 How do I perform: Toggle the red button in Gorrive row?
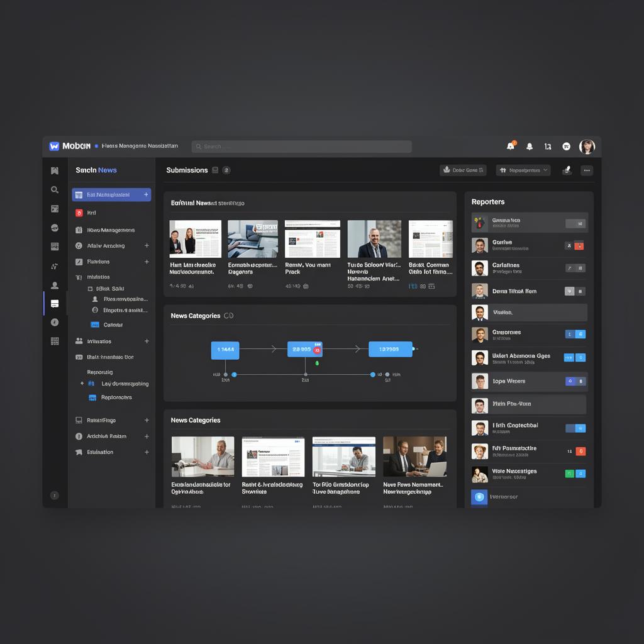coord(579,246)
